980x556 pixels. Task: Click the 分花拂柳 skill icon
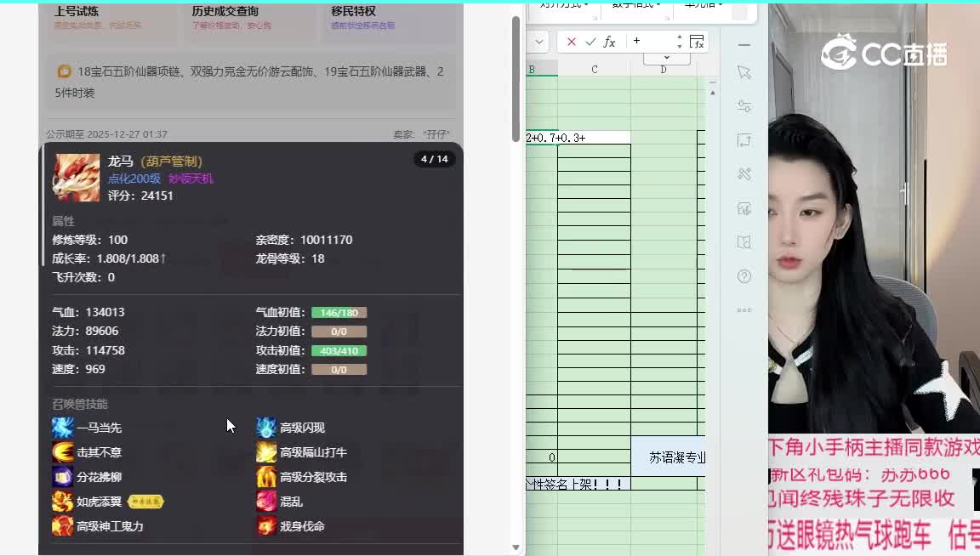62,477
